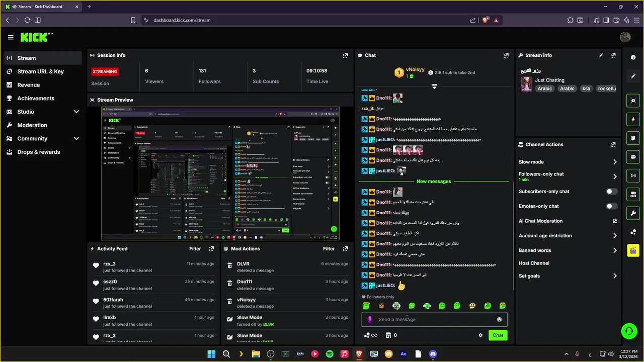Open Followers-only chat options chevron
The width and height of the screenshot is (644, 362).
coord(614,176)
